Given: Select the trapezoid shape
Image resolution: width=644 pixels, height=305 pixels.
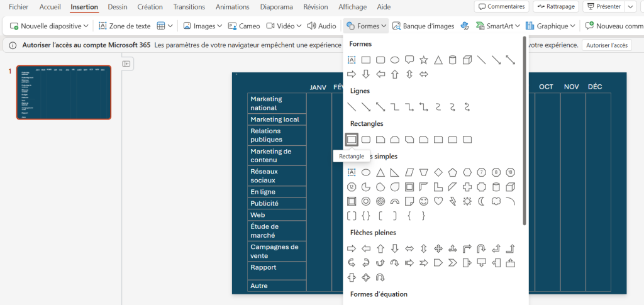Looking at the screenshot, I should (x=423, y=172).
